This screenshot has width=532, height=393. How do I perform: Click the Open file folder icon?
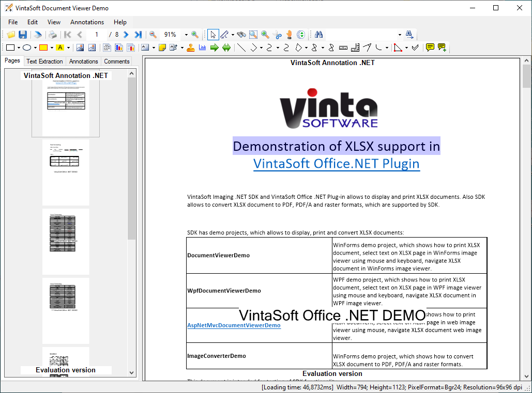coord(11,35)
